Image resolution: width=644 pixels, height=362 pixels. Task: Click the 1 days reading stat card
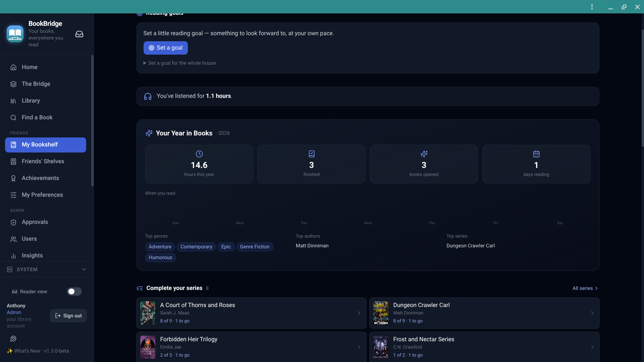536,164
